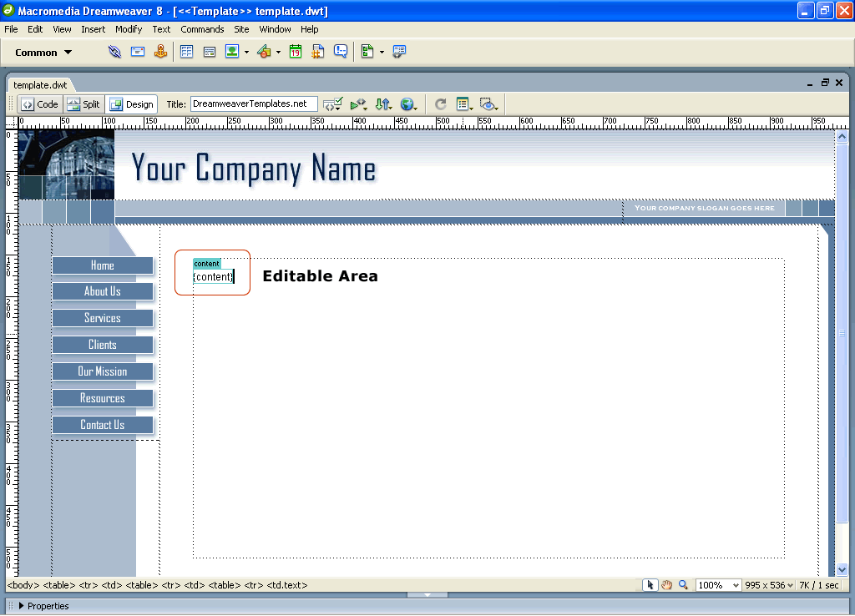The image size is (855, 616).
Task: Switch to Design view
Action: (x=132, y=104)
